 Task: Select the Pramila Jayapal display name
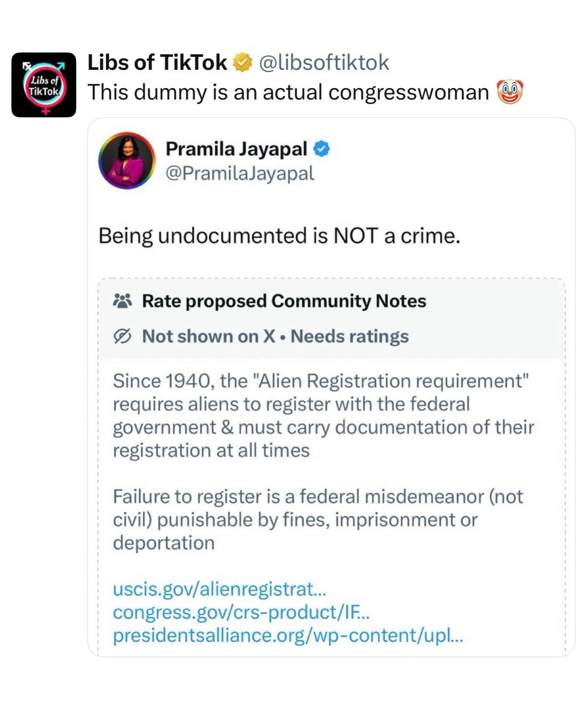pos(236,149)
